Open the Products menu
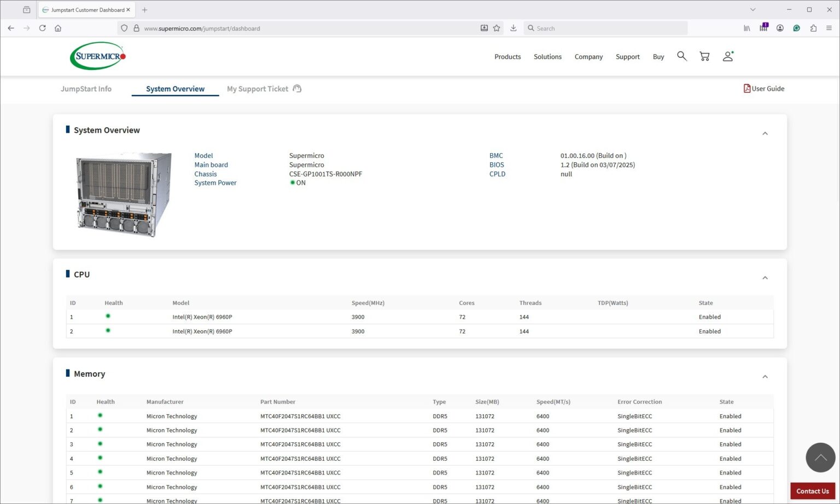 pos(507,57)
